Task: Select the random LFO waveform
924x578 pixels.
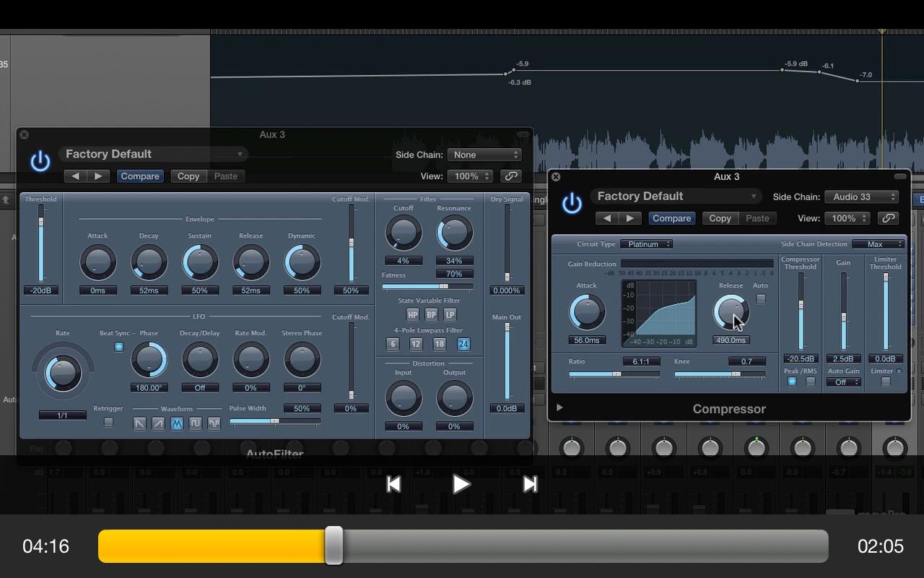Action: coord(214,424)
